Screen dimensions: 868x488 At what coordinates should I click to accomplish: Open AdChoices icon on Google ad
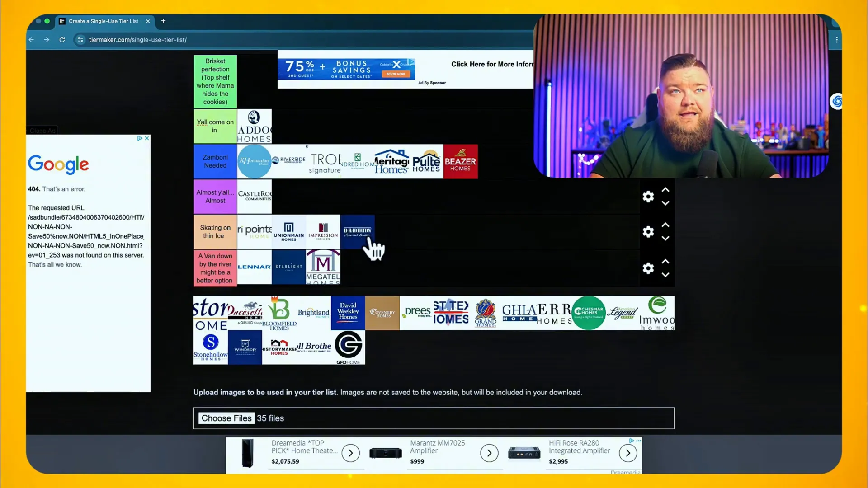140,138
